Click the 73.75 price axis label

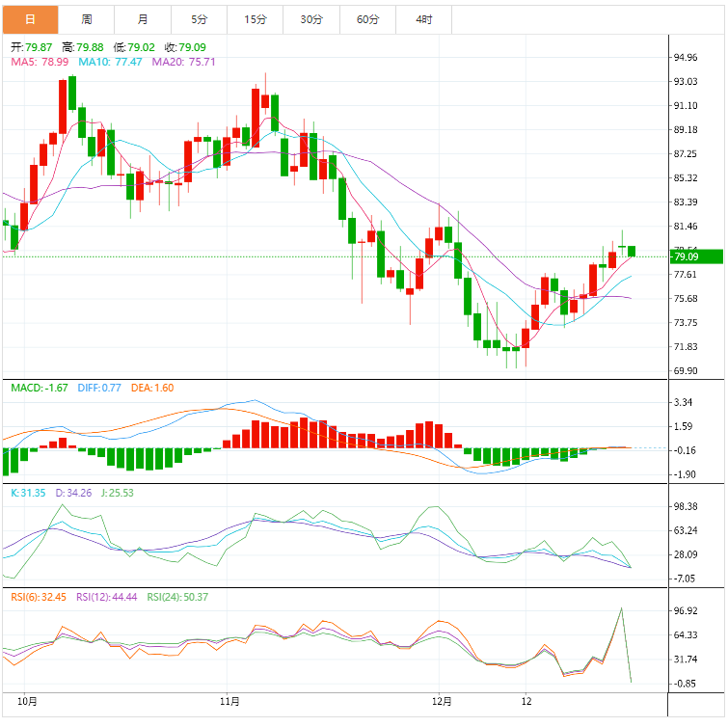pos(686,323)
